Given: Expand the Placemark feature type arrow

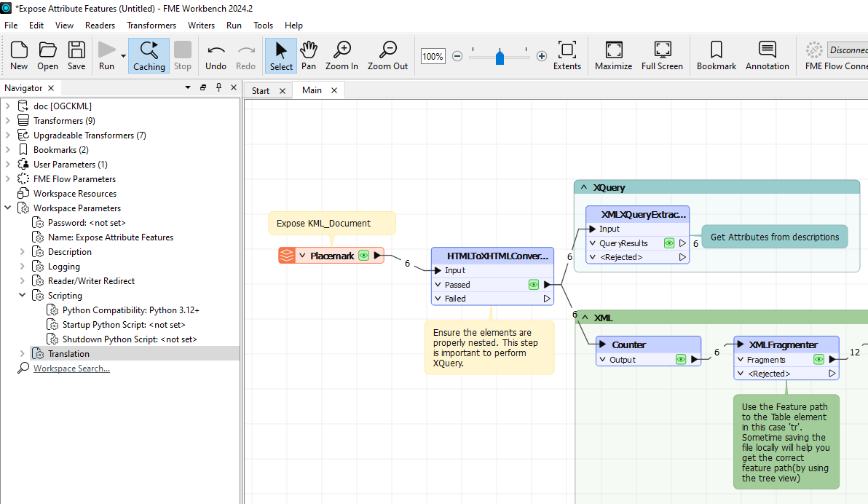Looking at the screenshot, I should pyautogui.click(x=302, y=256).
